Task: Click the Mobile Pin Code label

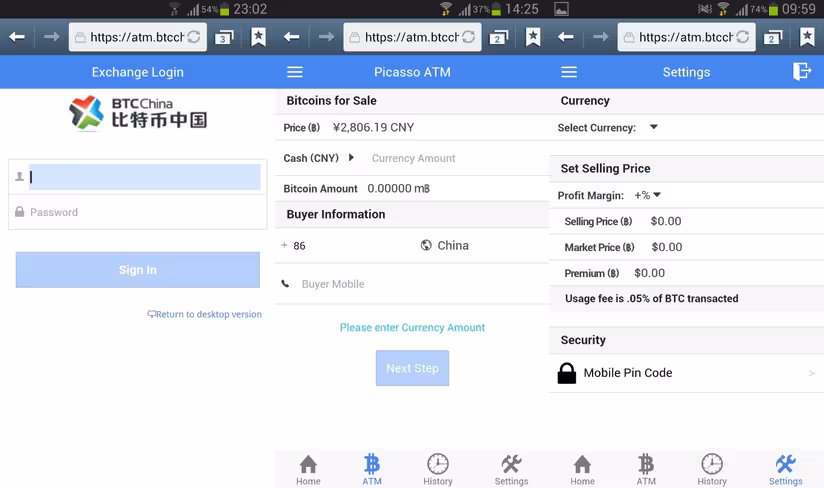Action: point(628,373)
